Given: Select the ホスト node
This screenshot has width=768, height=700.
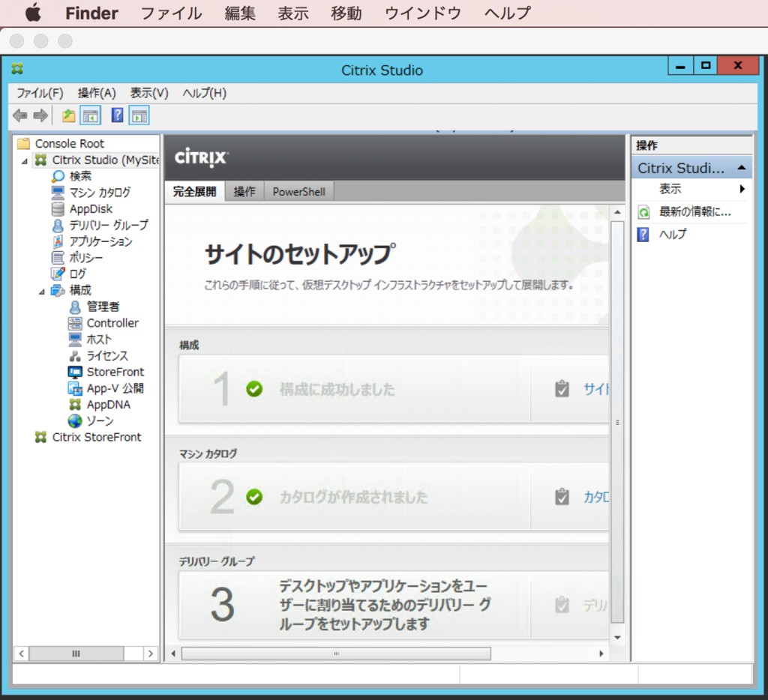Looking at the screenshot, I should point(100,340).
